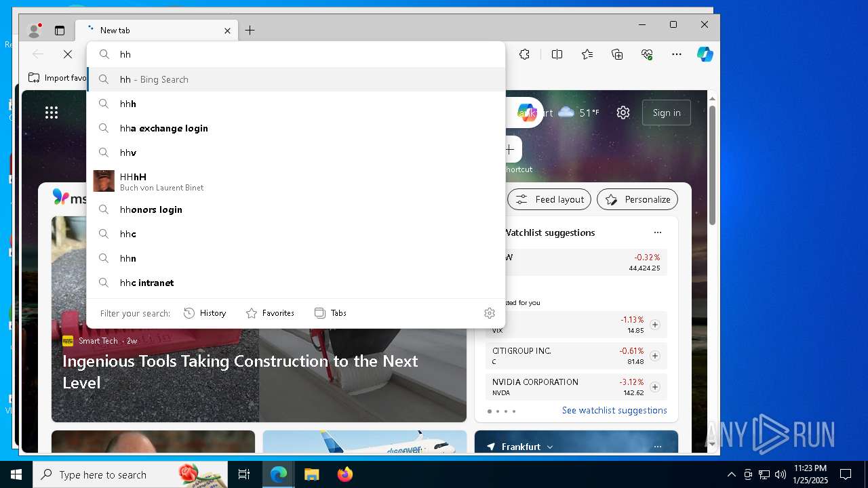Open HHhH book by Laurent Binet

[296, 181]
